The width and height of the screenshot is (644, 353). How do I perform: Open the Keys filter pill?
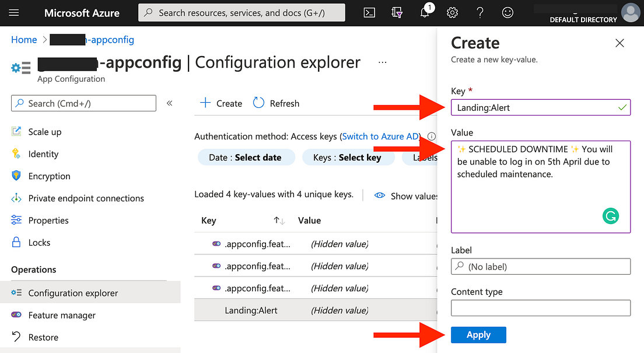pyautogui.click(x=347, y=158)
